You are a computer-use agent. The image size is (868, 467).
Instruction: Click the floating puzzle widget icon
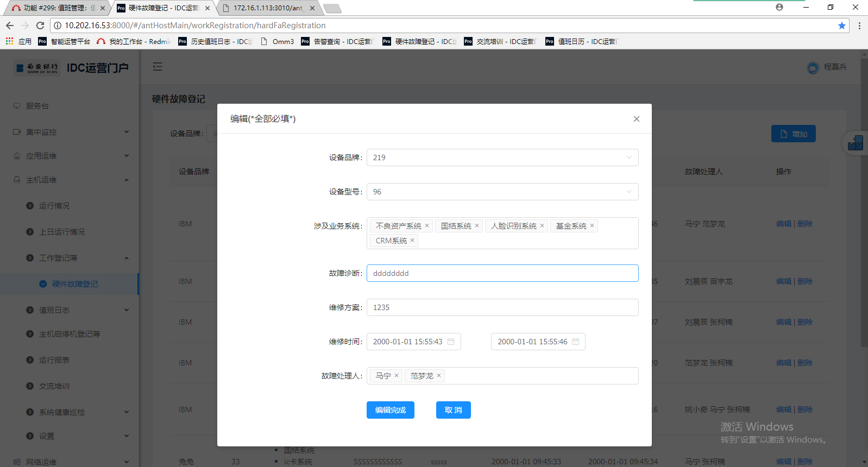855,143
